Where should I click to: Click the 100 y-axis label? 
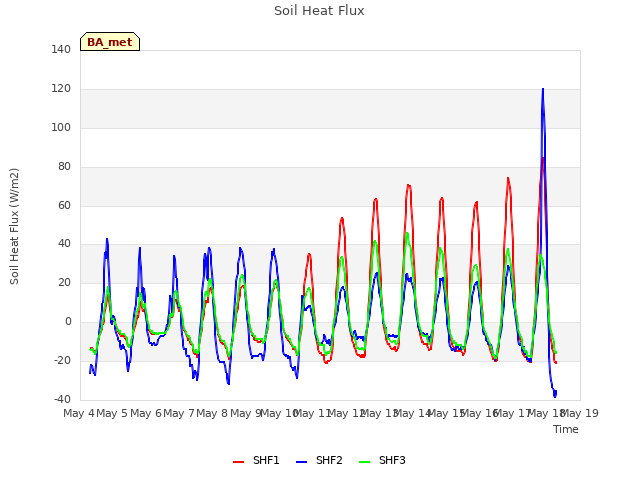tap(61, 127)
